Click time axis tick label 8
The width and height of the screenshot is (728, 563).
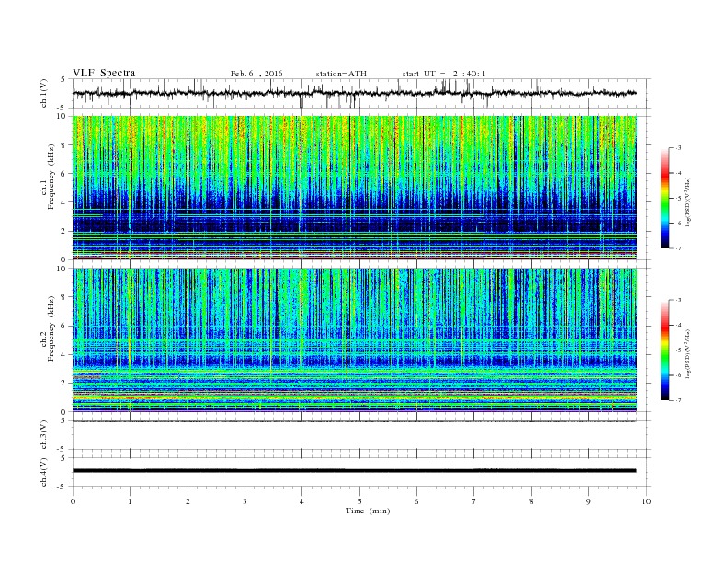(531, 501)
